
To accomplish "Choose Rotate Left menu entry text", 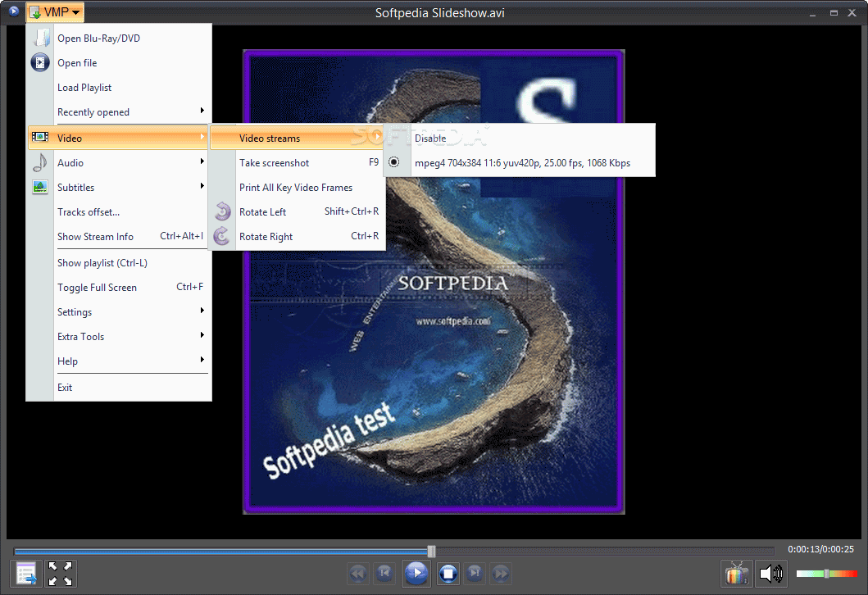I will [262, 212].
